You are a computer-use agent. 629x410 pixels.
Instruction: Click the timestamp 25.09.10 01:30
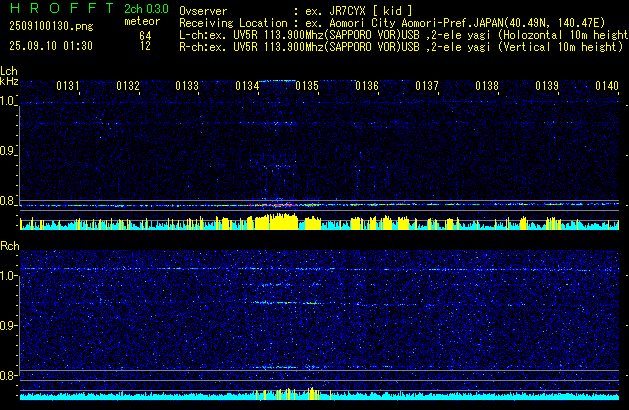click(x=51, y=46)
